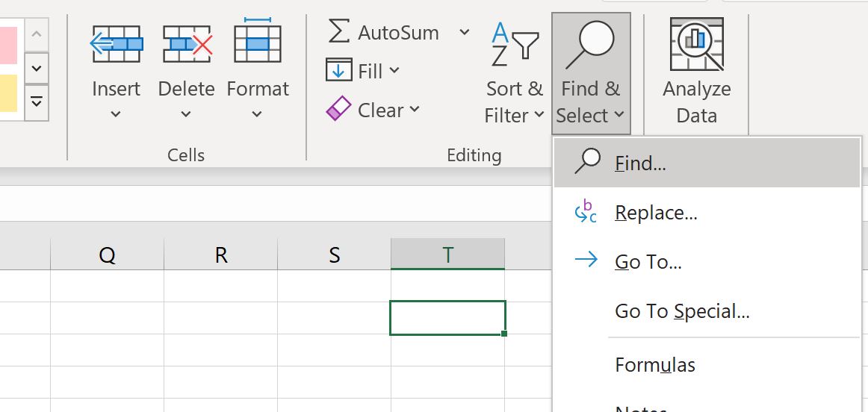Expand the Insert dropdown arrow
The height and width of the screenshot is (412, 868).
coord(116,114)
